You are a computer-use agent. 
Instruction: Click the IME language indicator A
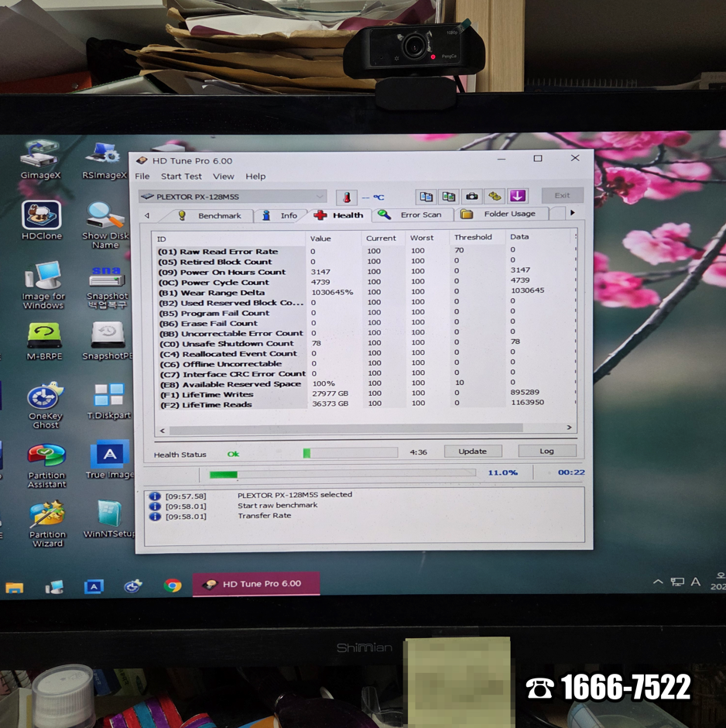coord(695,582)
